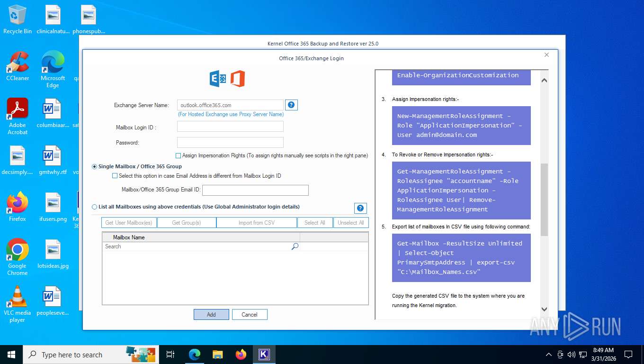The width and height of the screenshot is (644, 364).
Task: Select the peopleseve... Word document icon
Action: point(53,300)
